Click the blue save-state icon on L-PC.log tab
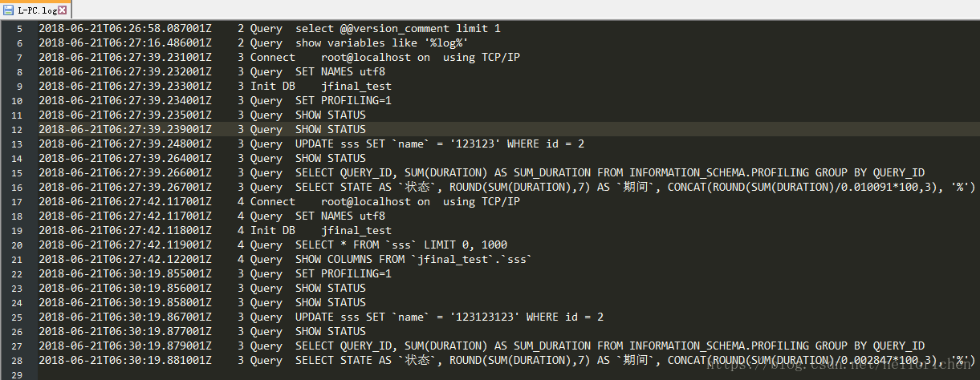 click(x=9, y=10)
